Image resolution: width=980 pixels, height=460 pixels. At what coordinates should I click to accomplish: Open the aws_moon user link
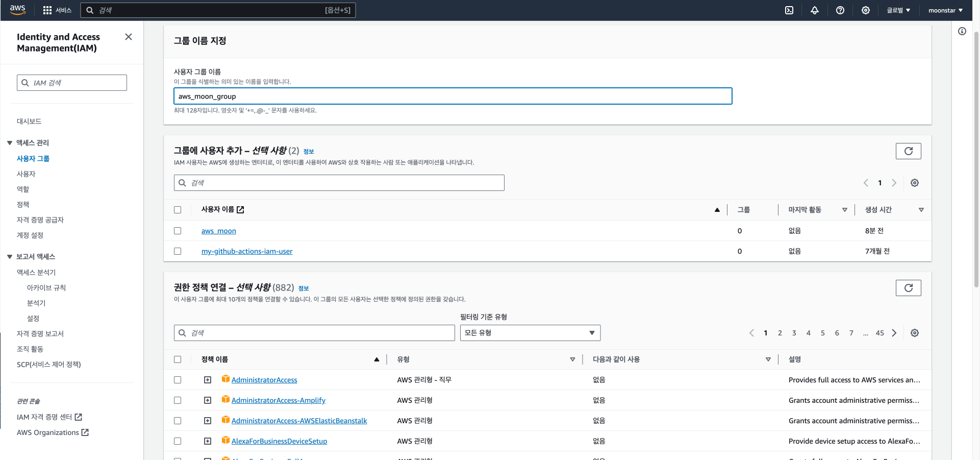[219, 231]
